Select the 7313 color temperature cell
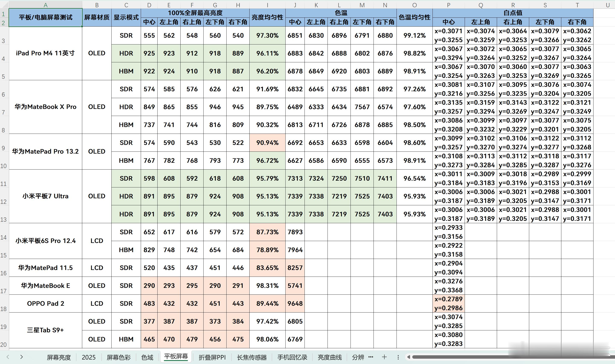Viewport: 615px width, 364px height. [x=295, y=178]
